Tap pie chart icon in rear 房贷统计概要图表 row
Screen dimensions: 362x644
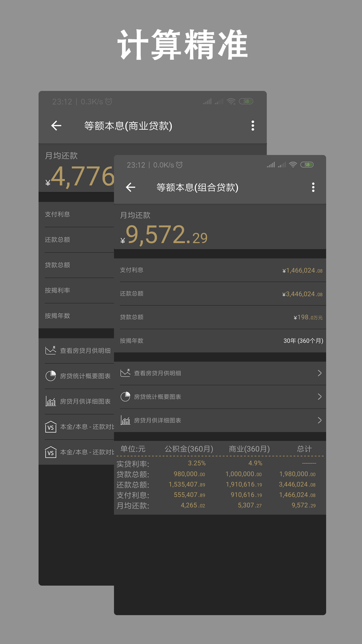(51, 376)
